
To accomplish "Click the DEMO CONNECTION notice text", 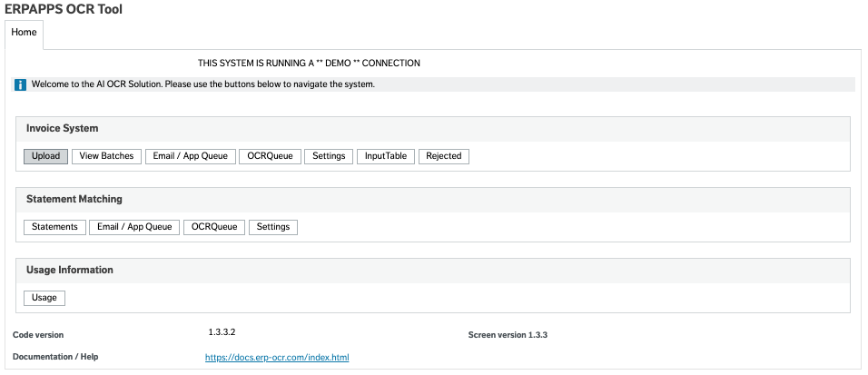I will tap(309, 64).
